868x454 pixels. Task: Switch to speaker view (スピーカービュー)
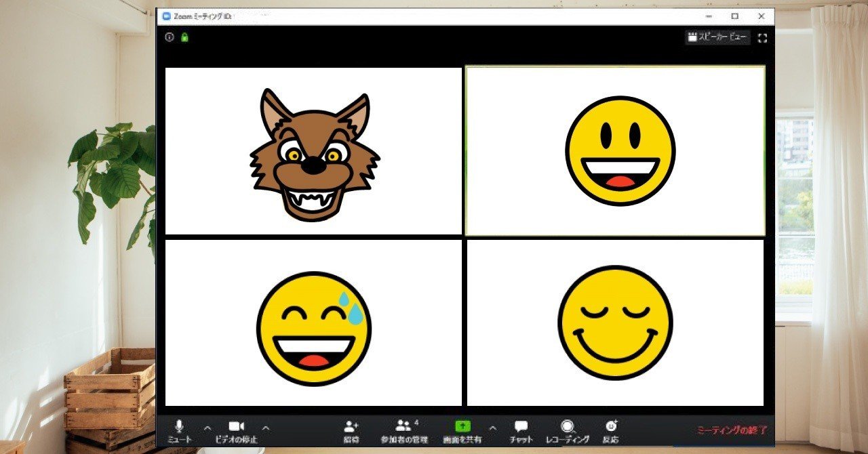coord(717,38)
